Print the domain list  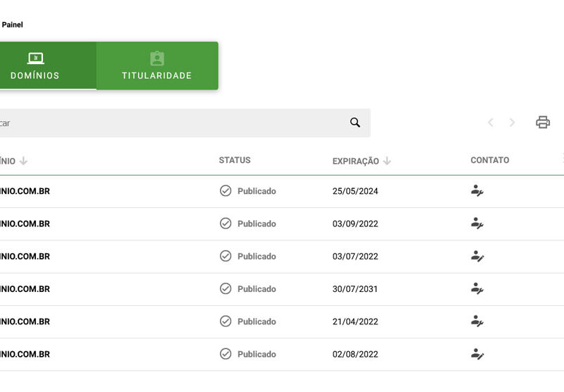pyautogui.click(x=543, y=122)
